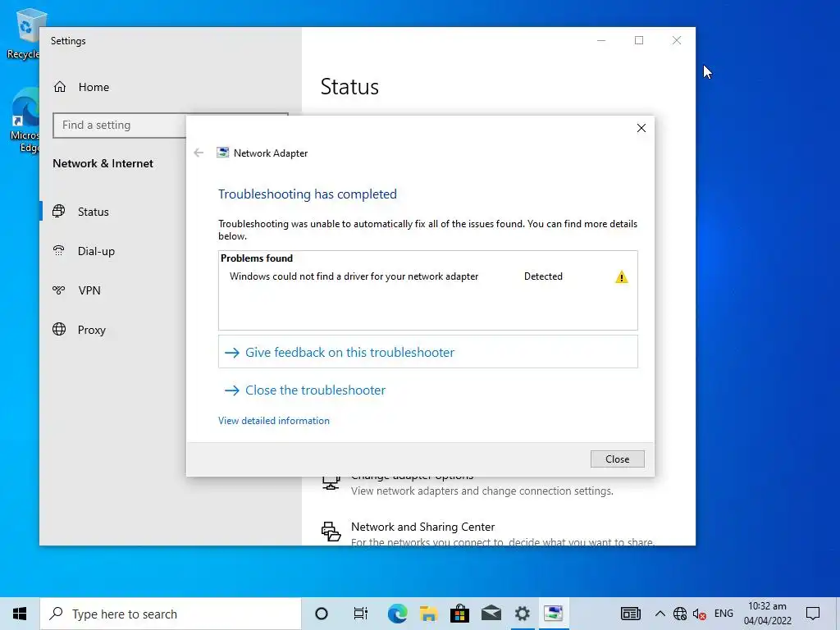Maximize the Settings window
The image size is (840, 630).
point(638,40)
